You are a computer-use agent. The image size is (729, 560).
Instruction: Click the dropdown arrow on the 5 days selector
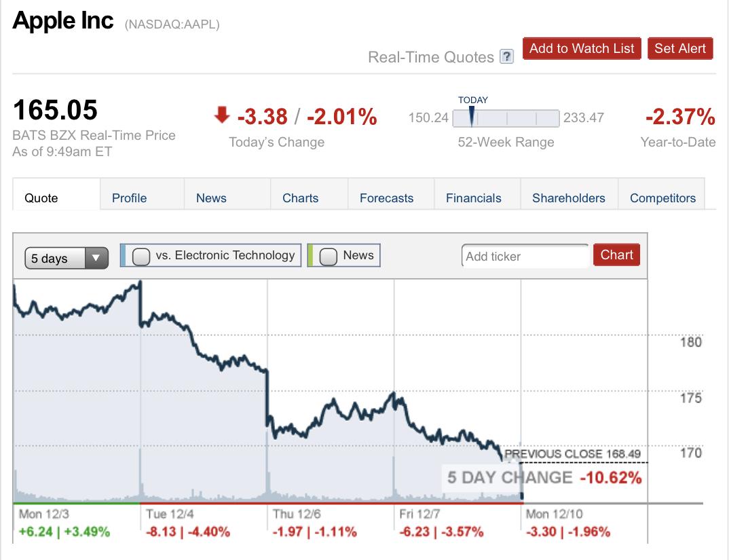click(96, 258)
